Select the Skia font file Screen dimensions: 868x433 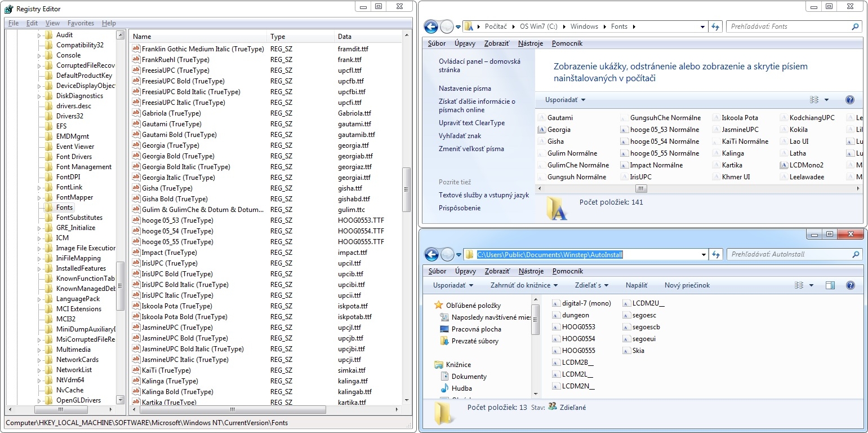[627, 351]
